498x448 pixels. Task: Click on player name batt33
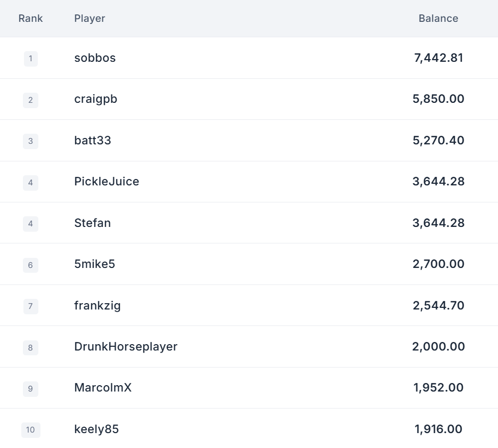(93, 141)
